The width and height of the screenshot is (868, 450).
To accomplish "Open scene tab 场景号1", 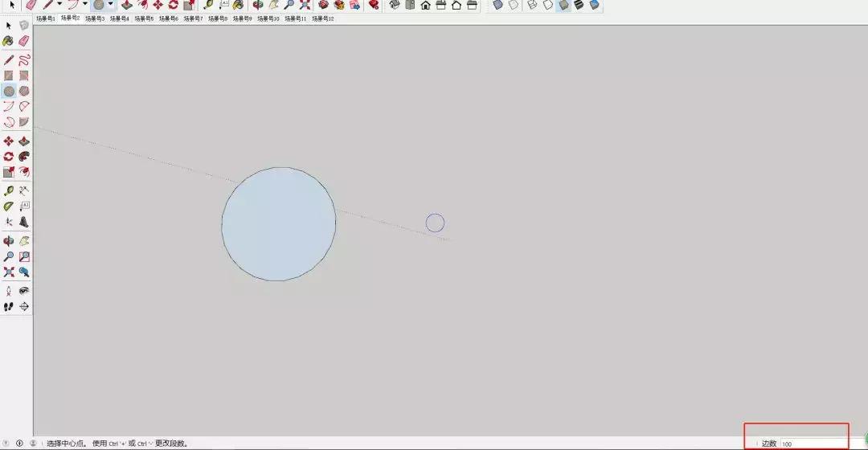I will point(45,18).
